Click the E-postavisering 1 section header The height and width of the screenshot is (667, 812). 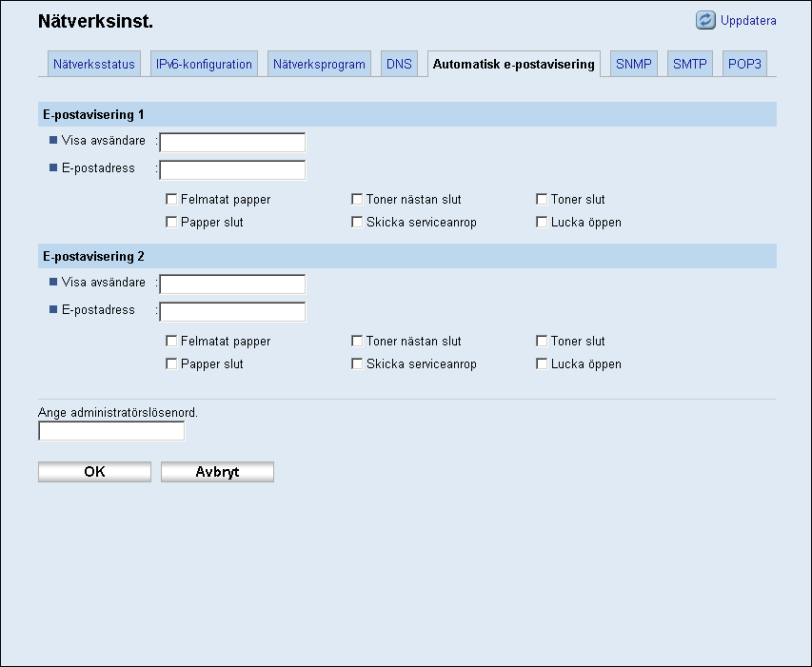(407, 114)
